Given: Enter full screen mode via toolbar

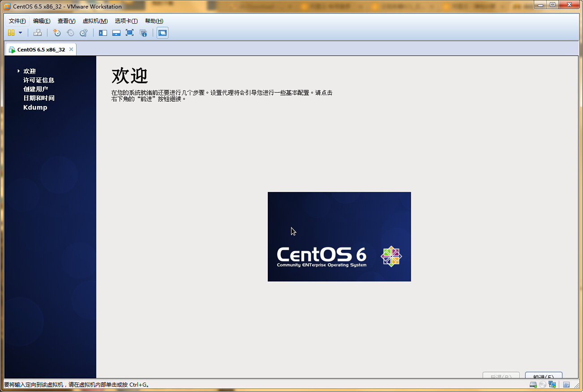Looking at the screenshot, I should [x=129, y=33].
